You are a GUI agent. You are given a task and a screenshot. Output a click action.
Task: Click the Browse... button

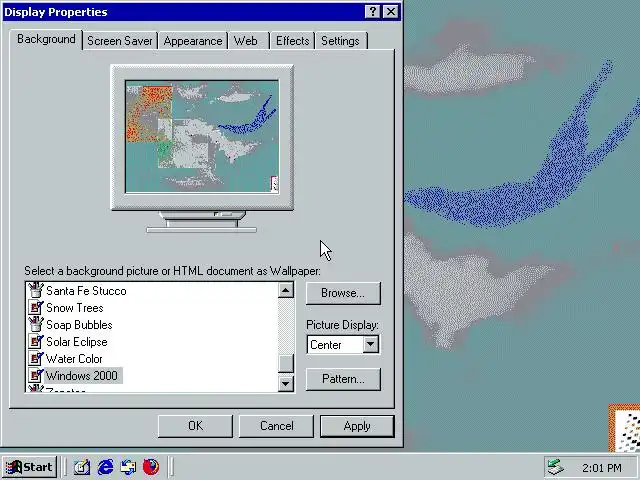(x=343, y=293)
